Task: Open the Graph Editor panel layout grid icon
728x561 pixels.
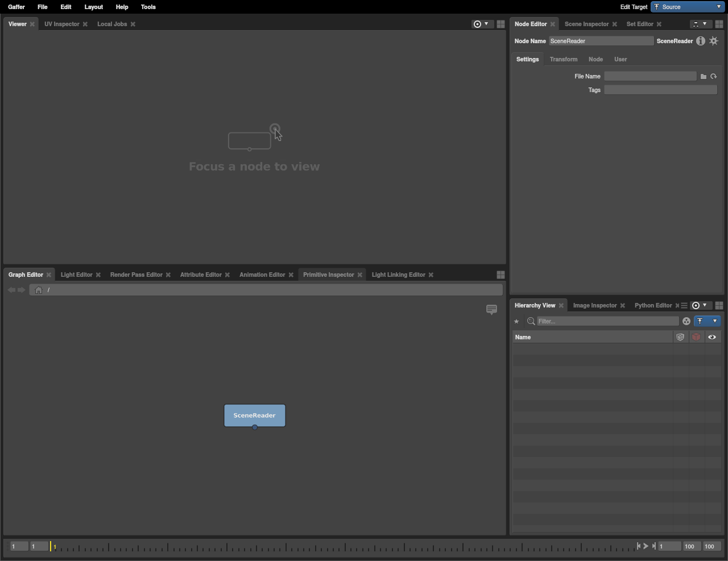Action: click(500, 275)
